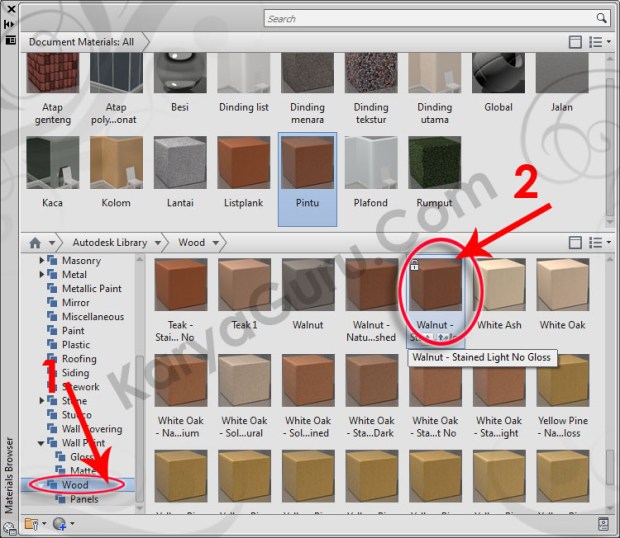This screenshot has width=620, height=538.
Task: Collapse the Wall Paint category
Action: [x=41, y=443]
